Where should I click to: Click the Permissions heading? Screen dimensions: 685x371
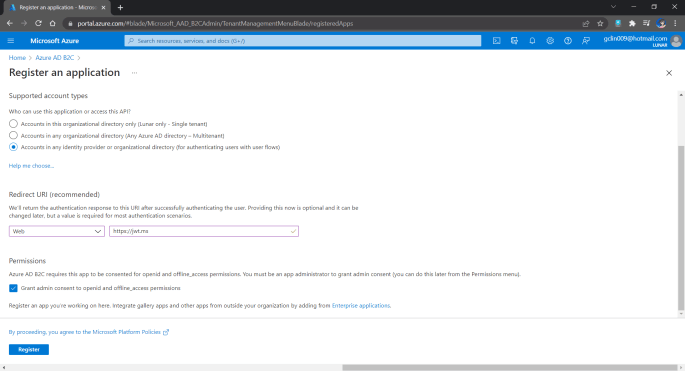click(27, 261)
